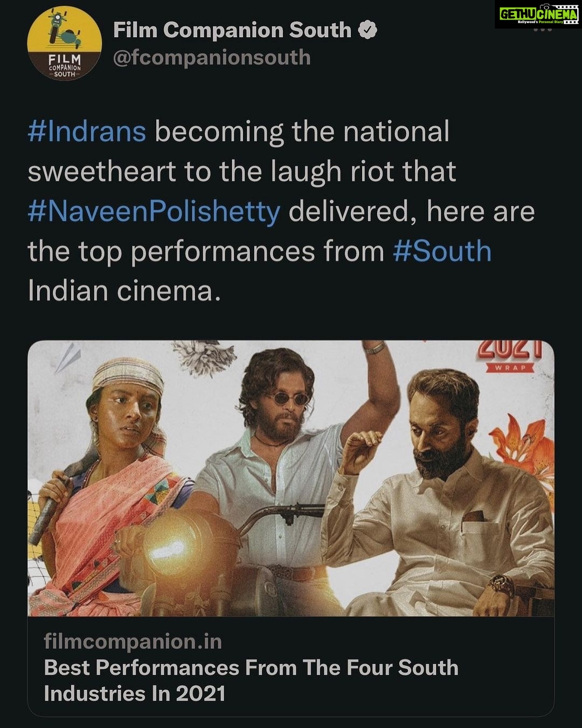582x728 pixels.
Task: Open the #NaveenPolishetty hashtag
Action: (x=154, y=212)
